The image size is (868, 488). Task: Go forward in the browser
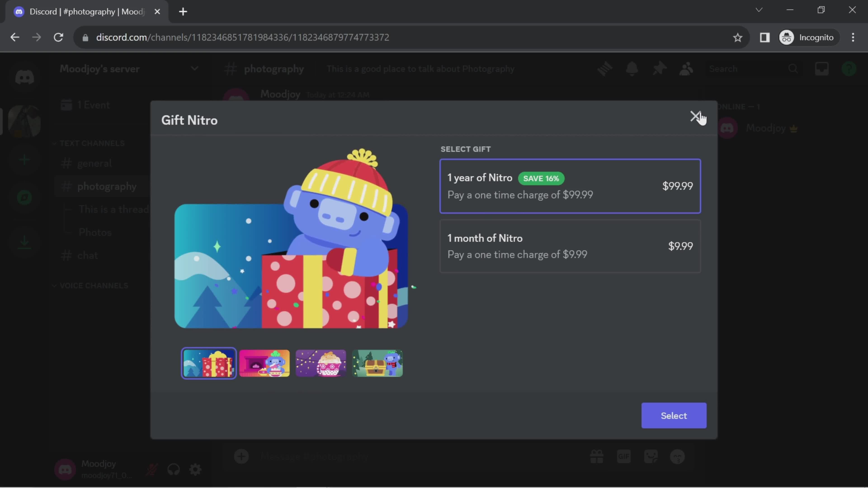pos(36,37)
